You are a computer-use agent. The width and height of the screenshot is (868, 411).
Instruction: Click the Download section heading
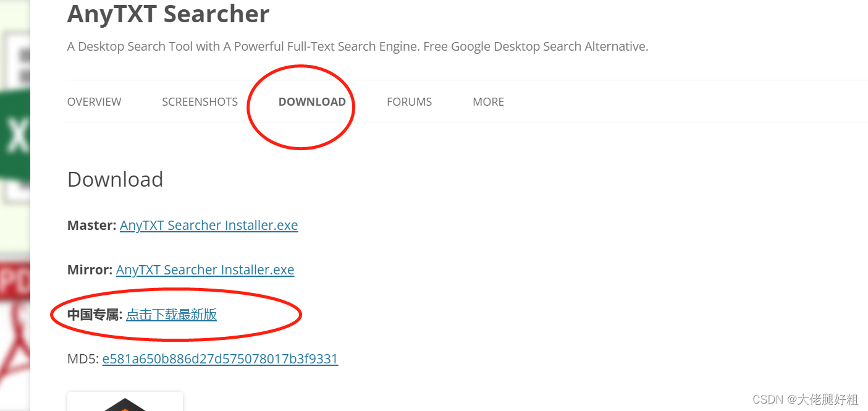(x=116, y=179)
